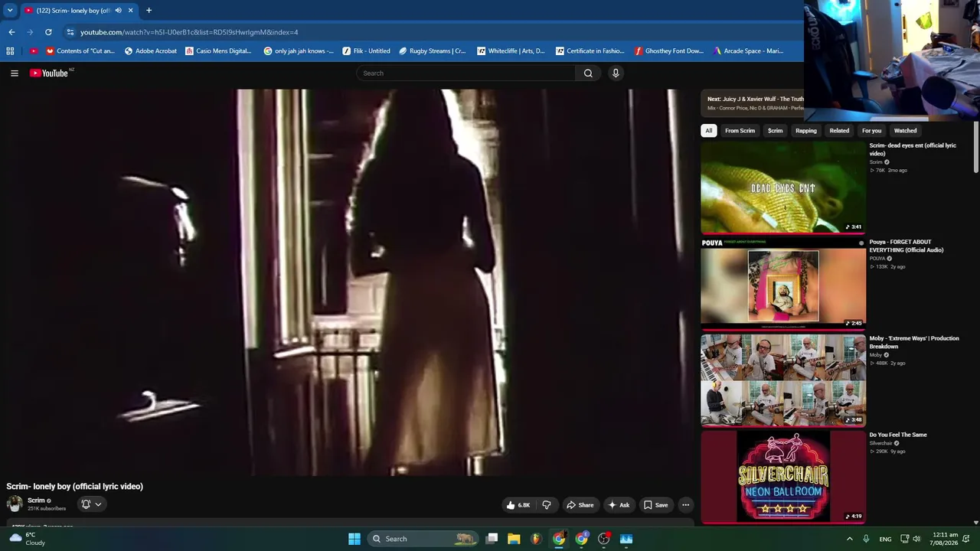This screenshot has height=551, width=980.
Task: Open Chrome apps grid in bookmarks bar
Action: coord(10,51)
